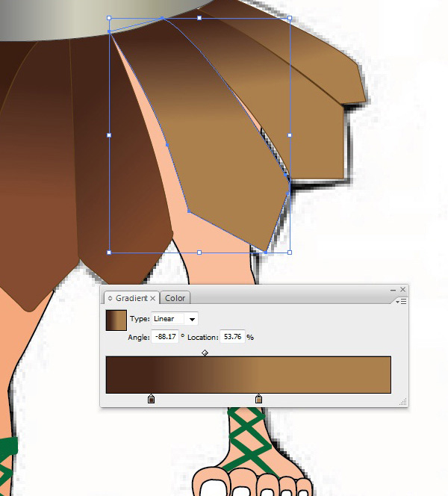Click the top-left bounding box handle
This screenshot has width=448, height=496.
tap(109, 18)
